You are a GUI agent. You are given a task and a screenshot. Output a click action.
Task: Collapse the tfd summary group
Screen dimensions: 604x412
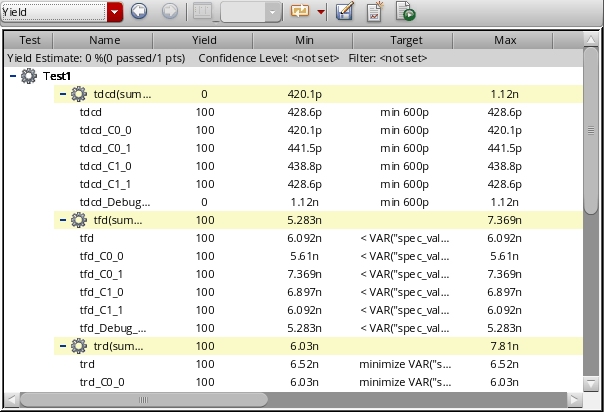[x=62, y=220]
